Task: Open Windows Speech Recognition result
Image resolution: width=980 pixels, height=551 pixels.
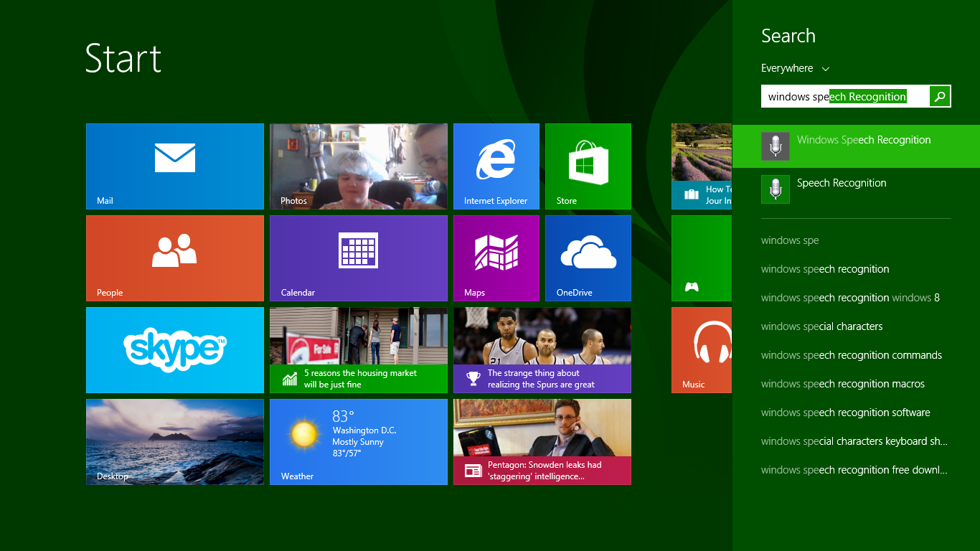Action: tap(856, 146)
